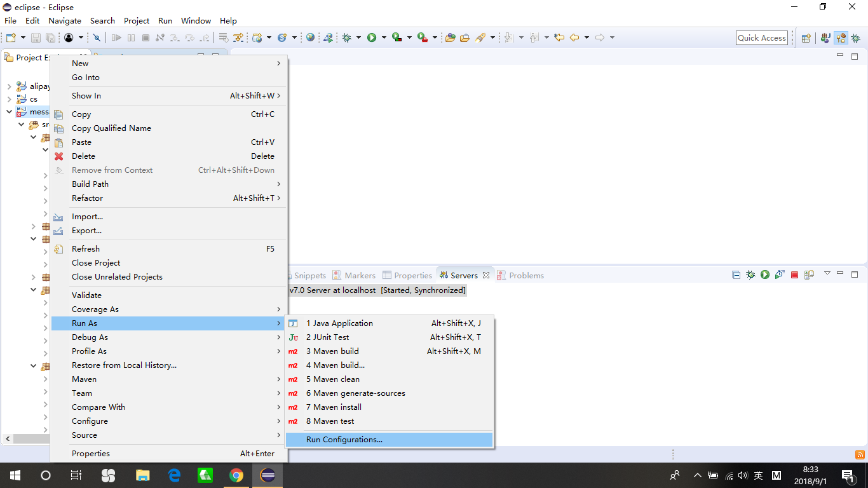Click the Windows Start button
Screen dimensions: 868x488
pos(15,475)
